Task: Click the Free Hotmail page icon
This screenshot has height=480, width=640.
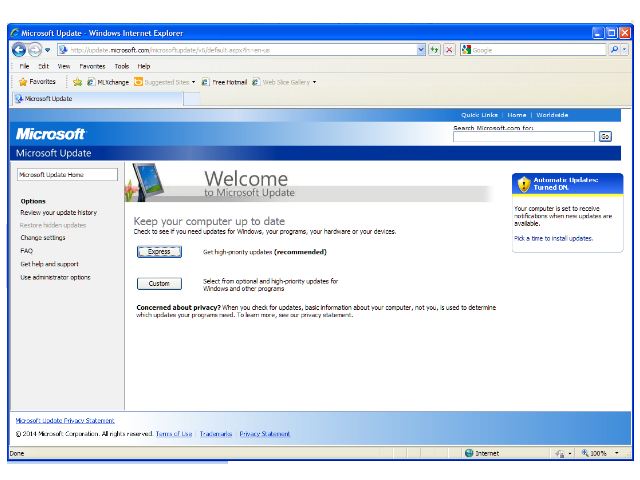Action: (x=206, y=82)
